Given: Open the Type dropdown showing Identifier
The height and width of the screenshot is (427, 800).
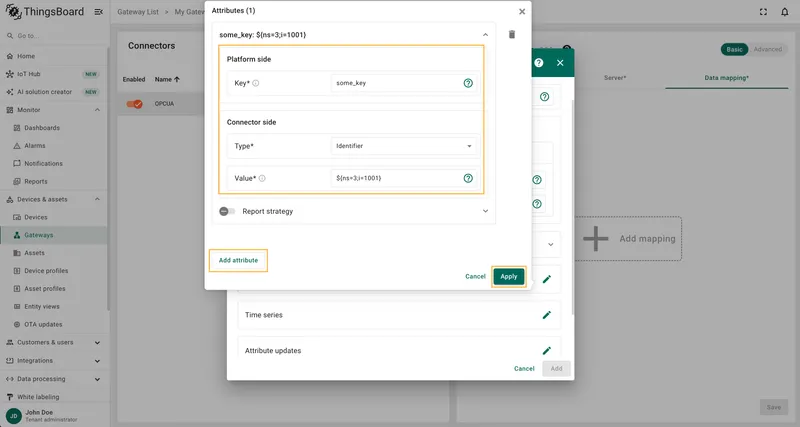Looking at the screenshot, I should tap(404, 146).
